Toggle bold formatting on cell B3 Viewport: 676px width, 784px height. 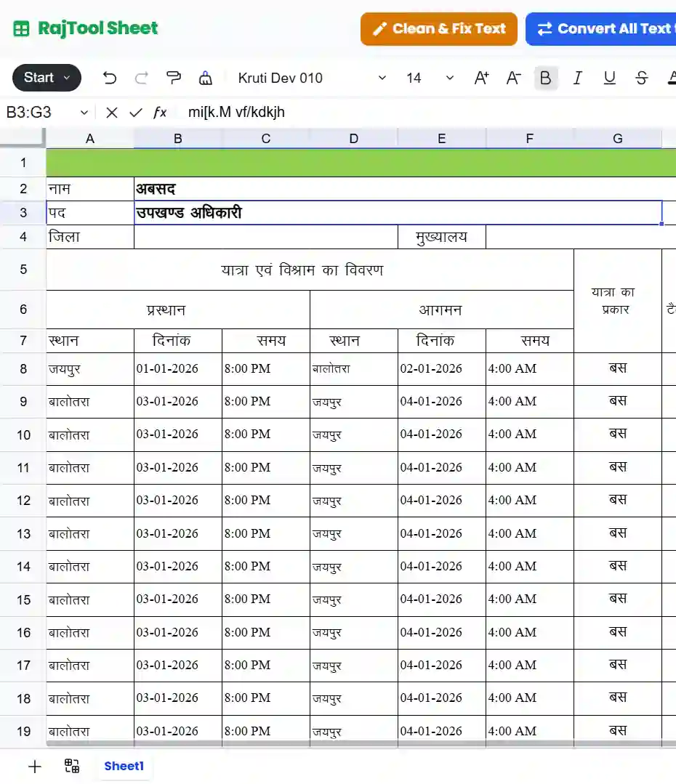546,78
